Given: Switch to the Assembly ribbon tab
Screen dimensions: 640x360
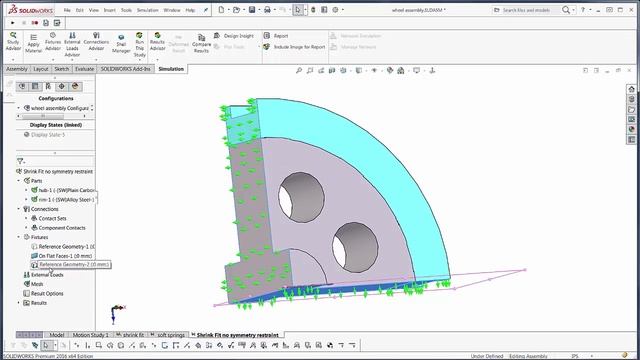Looking at the screenshot, I should pos(17,69).
